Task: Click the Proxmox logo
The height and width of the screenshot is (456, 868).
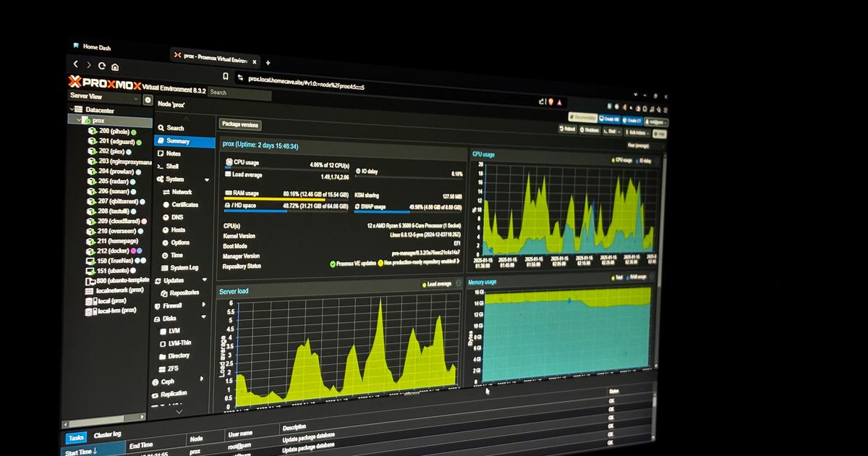Action: coord(104,83)
